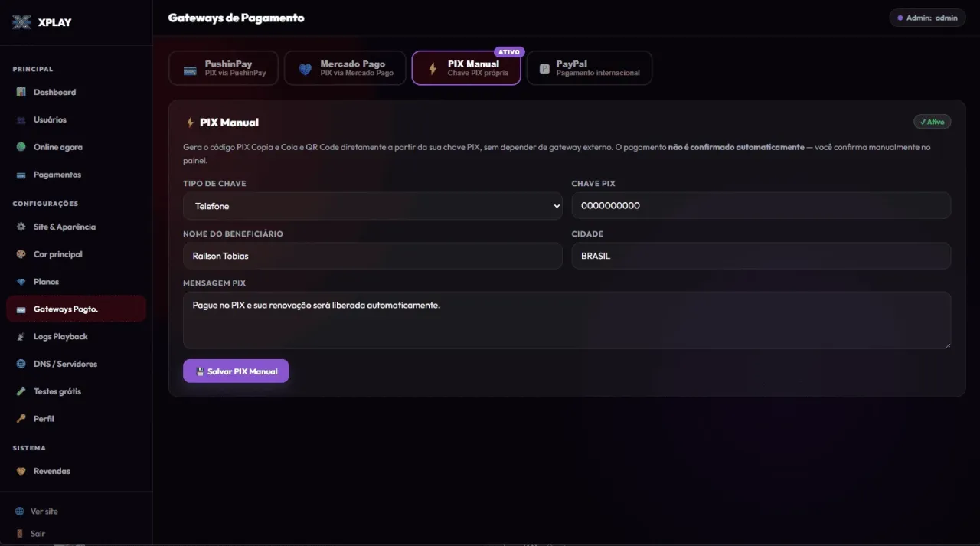Viewport: 980px width, 546px height.
Task: Click the Planos diamond icon
Action: (x=21, y=282)
